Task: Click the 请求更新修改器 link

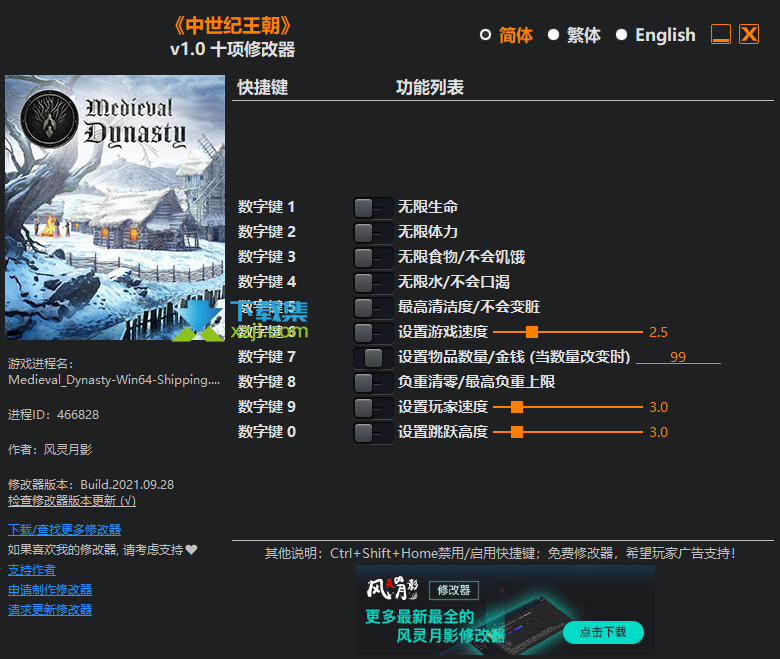Action: coord(50,610)
